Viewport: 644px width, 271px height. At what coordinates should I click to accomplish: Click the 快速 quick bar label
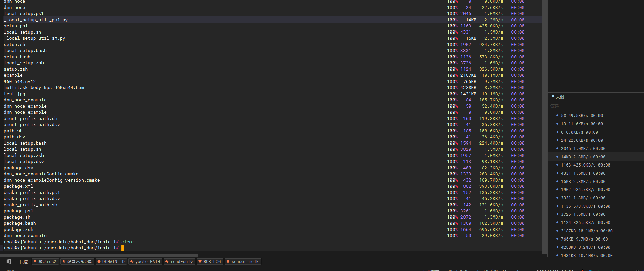[24, 262]
